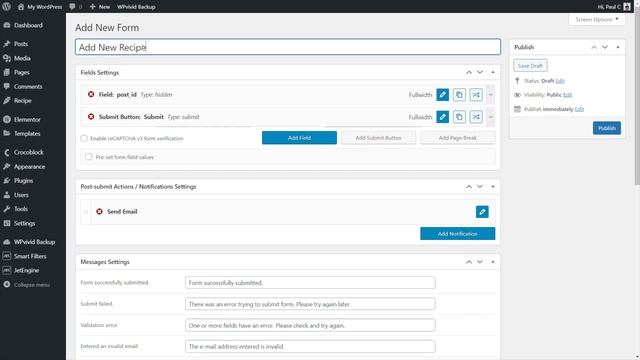Edit the Visibility Public link
640x360 pixels.
pyautogui.click(x=568, y=95)
